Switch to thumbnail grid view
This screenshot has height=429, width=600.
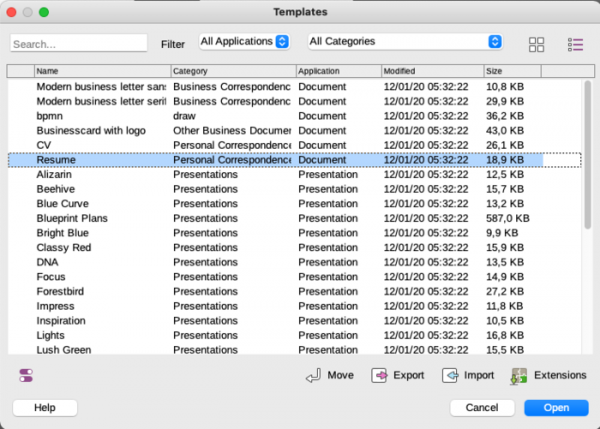[x=537, y=44]
